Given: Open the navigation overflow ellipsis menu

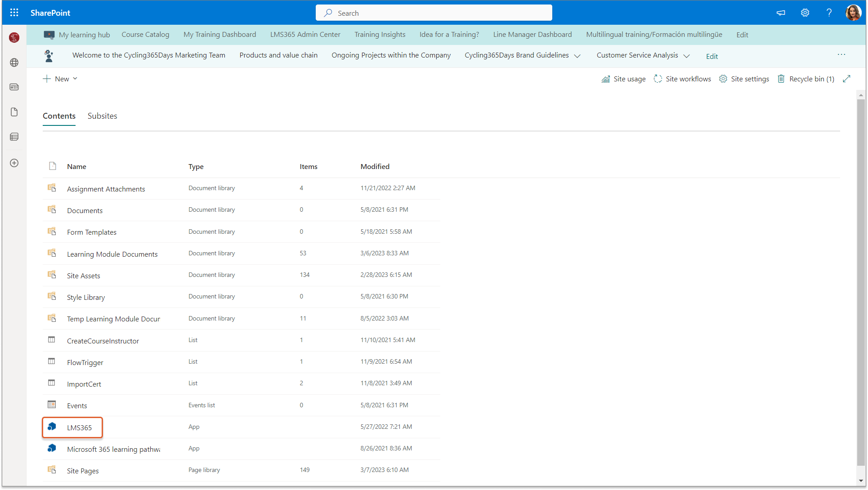Looking at the screenshot, I should click(x=841, y=54).
